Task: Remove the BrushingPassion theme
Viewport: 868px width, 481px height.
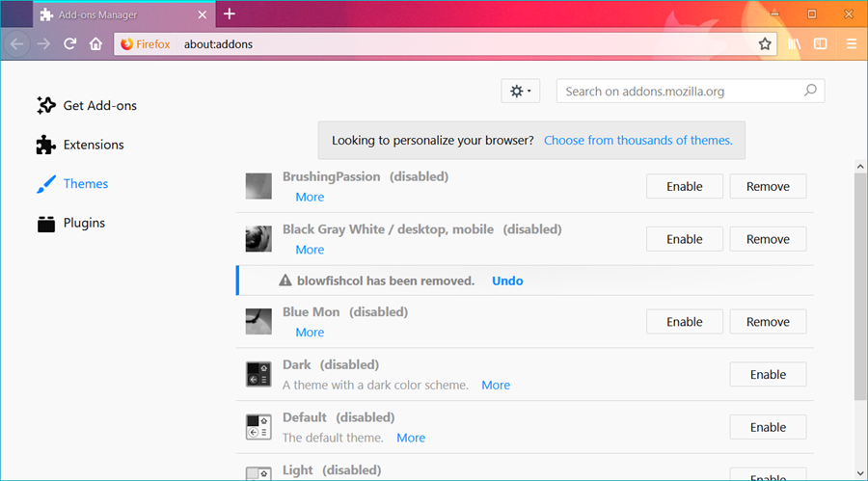Action: tap(768, 186)
